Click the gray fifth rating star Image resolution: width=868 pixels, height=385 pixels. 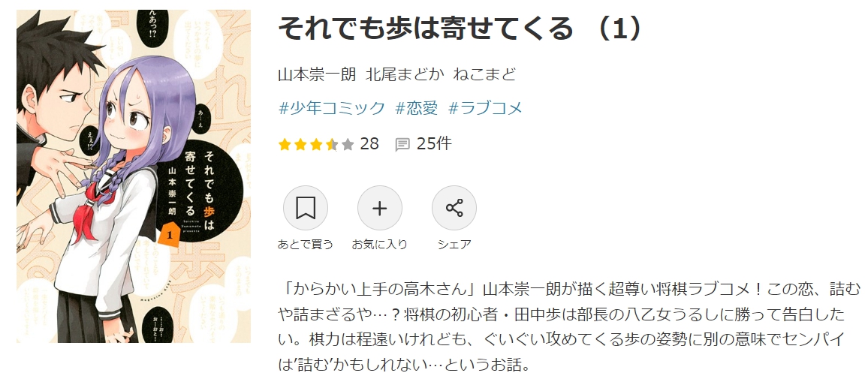pos(348,144)
